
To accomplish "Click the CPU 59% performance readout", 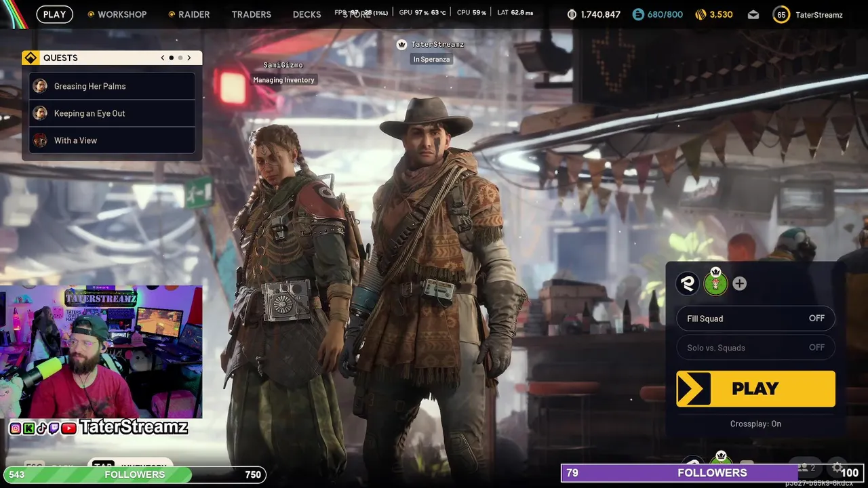I will 471,12.
